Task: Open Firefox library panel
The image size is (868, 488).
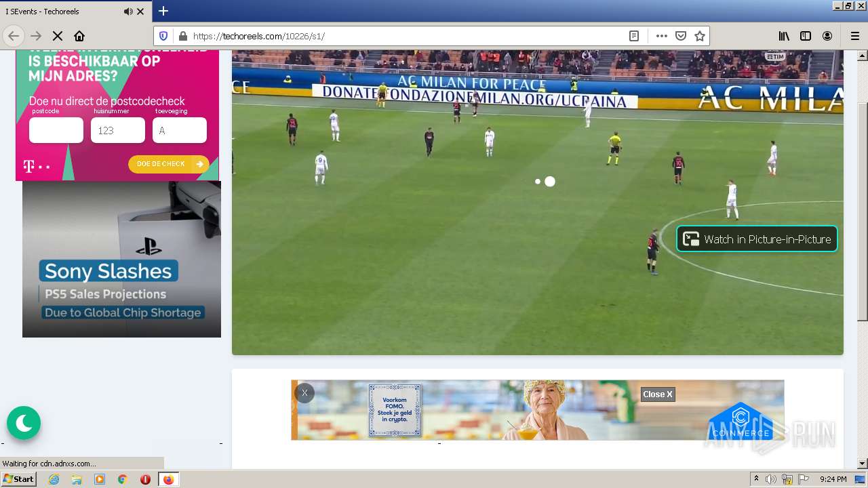Action: [784, 36]
